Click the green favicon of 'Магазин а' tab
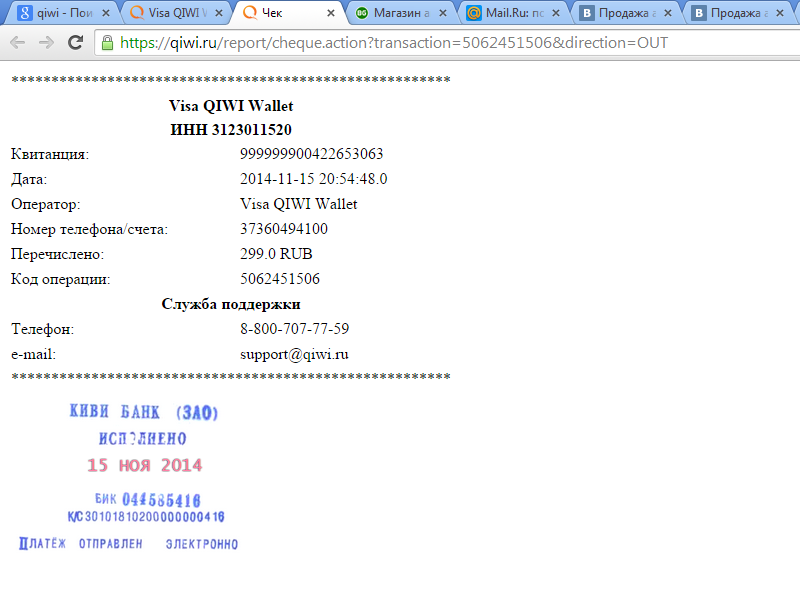The width and height of the screenshot is (800, 600). tap(362, 13)
